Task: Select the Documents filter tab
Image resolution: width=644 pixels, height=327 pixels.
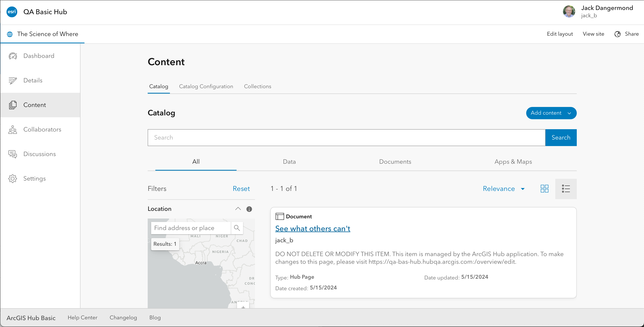Action: pyautogui.click(x=395, y=162)
